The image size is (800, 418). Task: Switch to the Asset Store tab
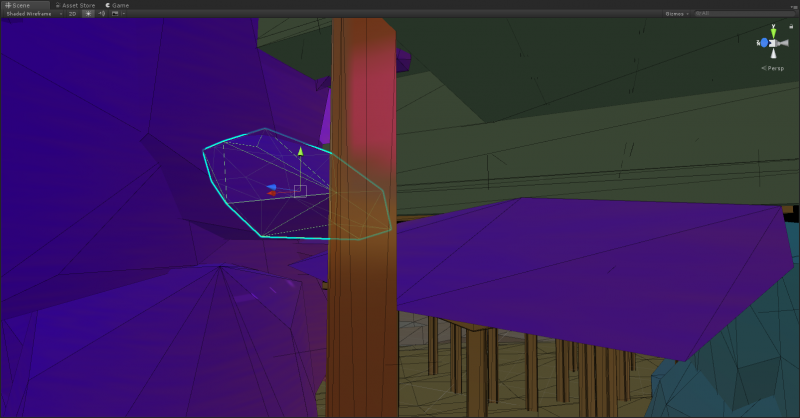pos(77,5)
